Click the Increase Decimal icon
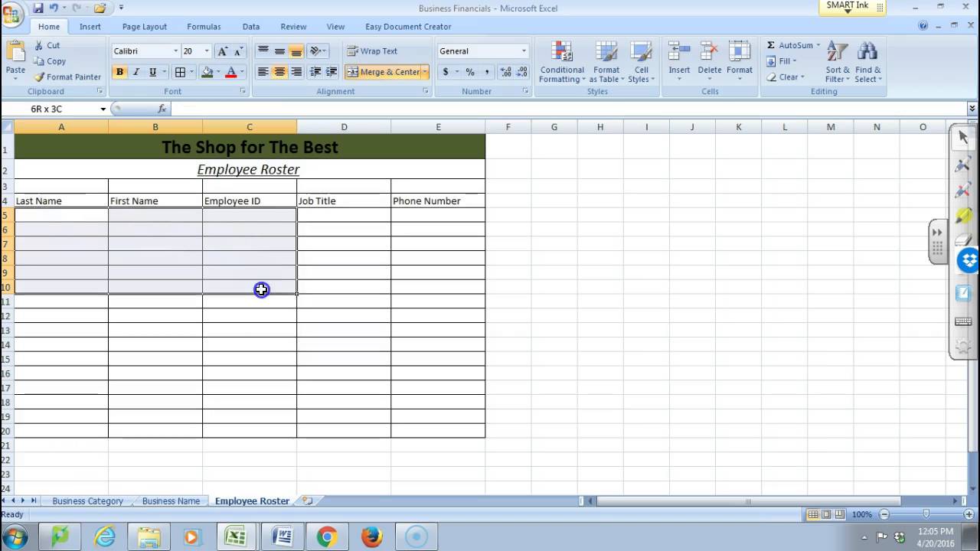The height and width of the screenshot is (551, 980). pyautogui.click(x=506, y=72)
